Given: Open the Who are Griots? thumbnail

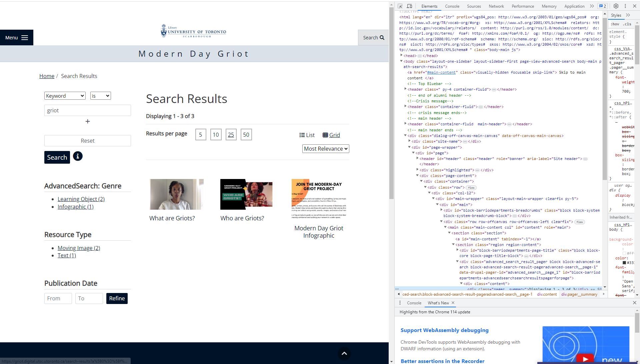Looking at the screenshot, I should tap(246, 194).
